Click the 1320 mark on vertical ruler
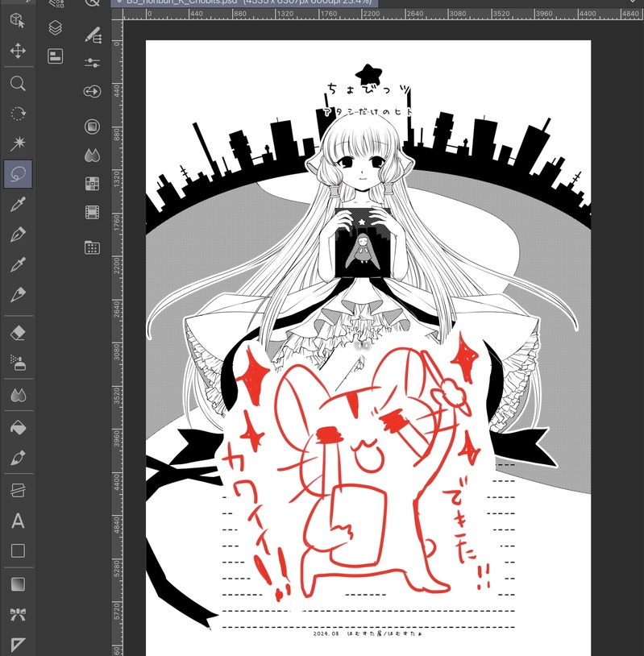This screenshot has height=656, width=644. (x=117, y=179)
